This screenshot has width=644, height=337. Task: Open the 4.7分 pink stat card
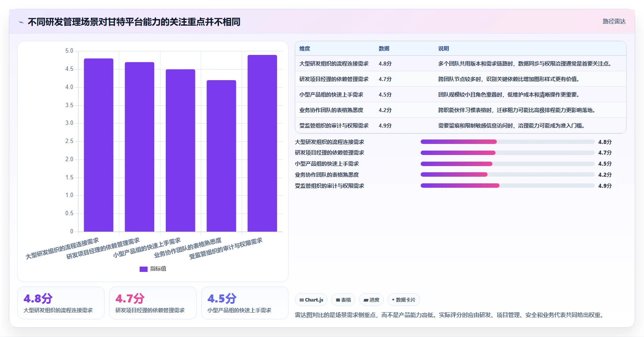[x=153, y=303]
